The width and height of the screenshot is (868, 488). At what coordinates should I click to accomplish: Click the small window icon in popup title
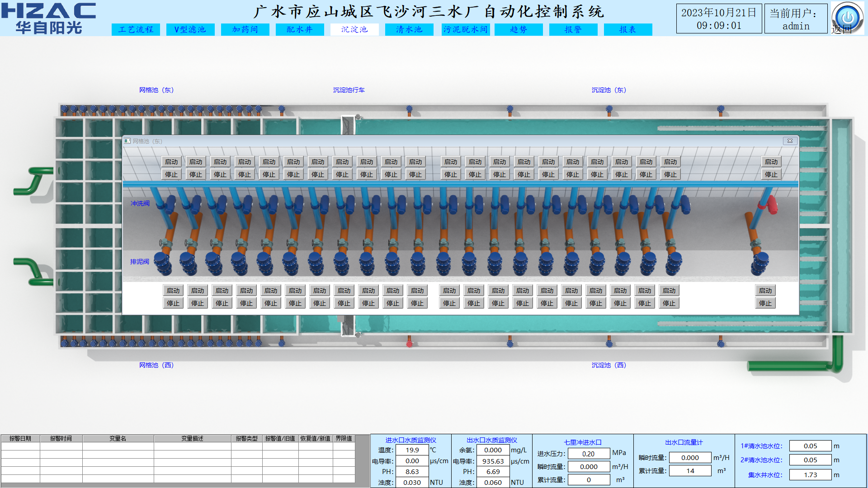127,141
